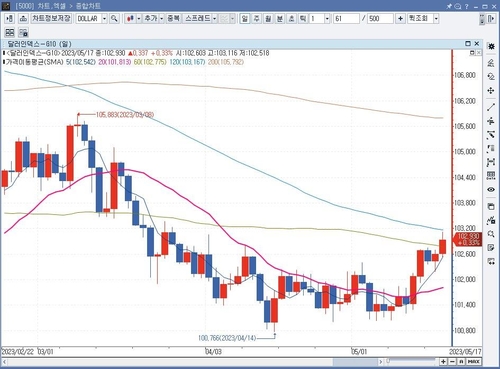
Task: Select the 주 weekly period toggle
Action: (256, 19)
